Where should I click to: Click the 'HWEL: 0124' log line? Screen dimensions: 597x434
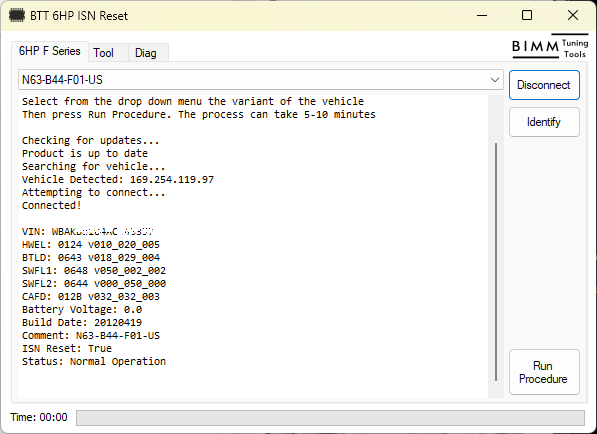[91, 244]
